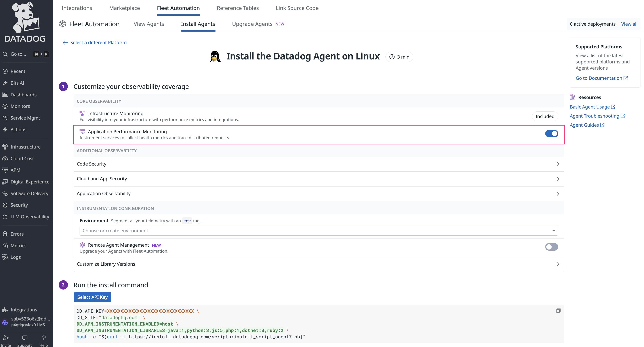This screenshot has height=347, width=644.
Task: Click the Select API Key button
Action: (x=93, y=297)
